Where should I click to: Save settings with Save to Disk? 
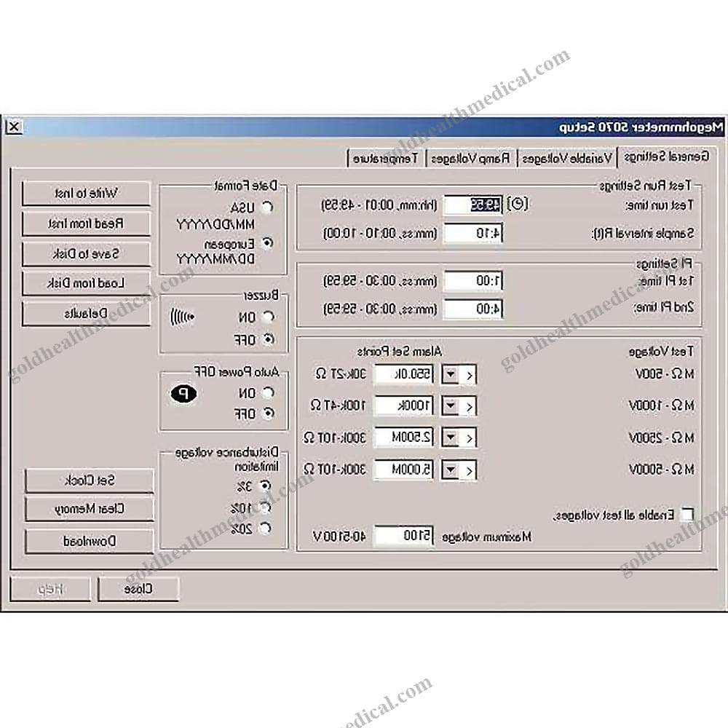(x=87, y=253)
